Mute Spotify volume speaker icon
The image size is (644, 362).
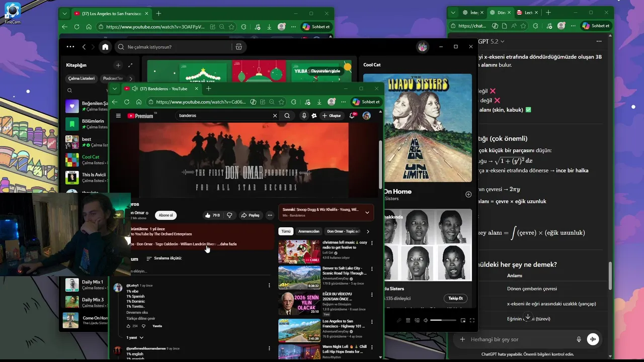tap(426, 320)
